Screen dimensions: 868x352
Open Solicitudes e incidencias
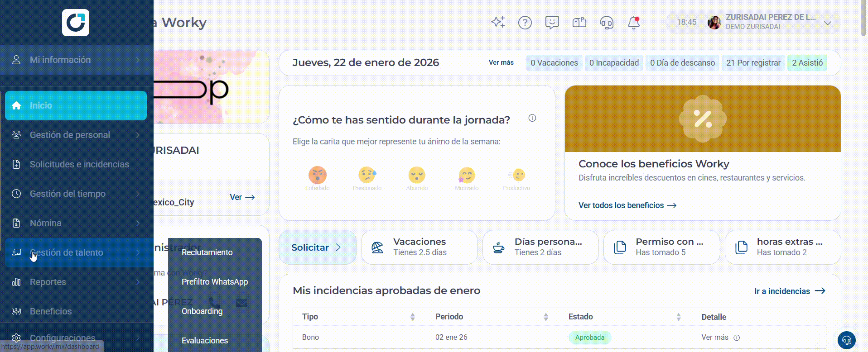[76, 164]
